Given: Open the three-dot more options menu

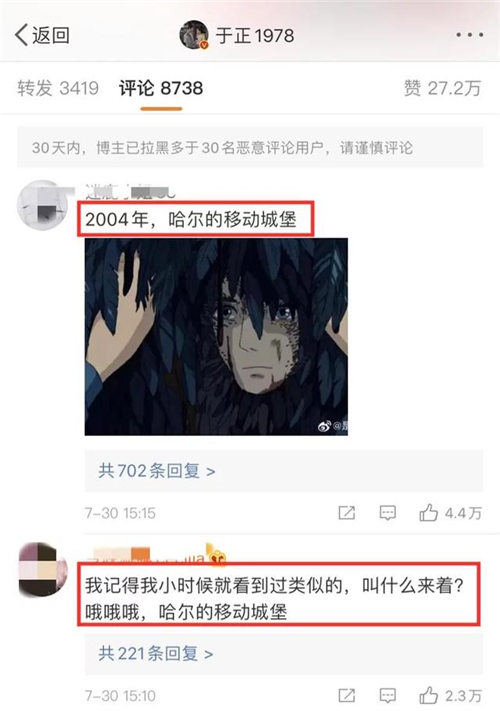Looking at the screenshot, I should coord(469,35).
